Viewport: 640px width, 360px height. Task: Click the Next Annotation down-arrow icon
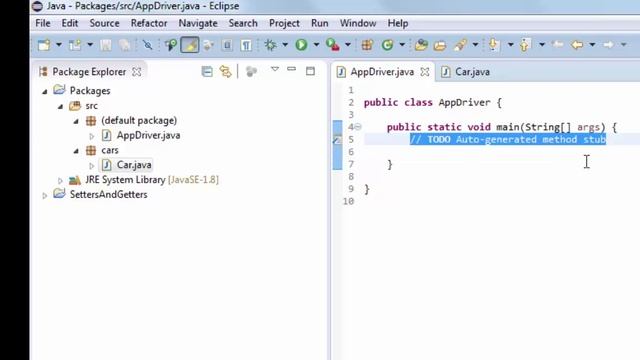[x=494, y=44]
